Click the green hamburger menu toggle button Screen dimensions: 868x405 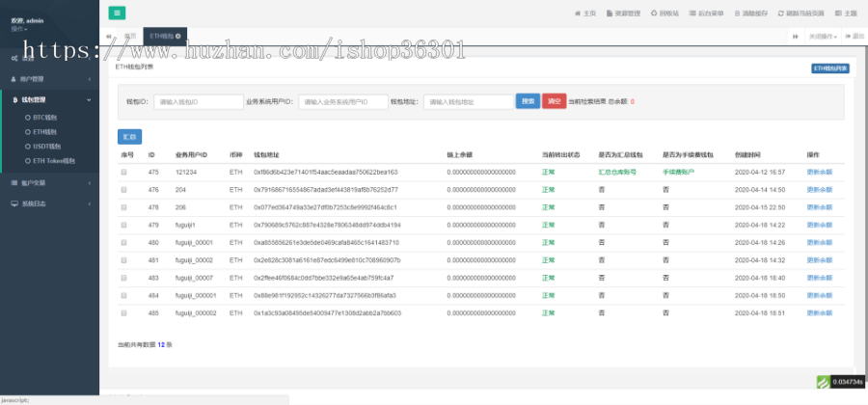click(x=117, y=13)
